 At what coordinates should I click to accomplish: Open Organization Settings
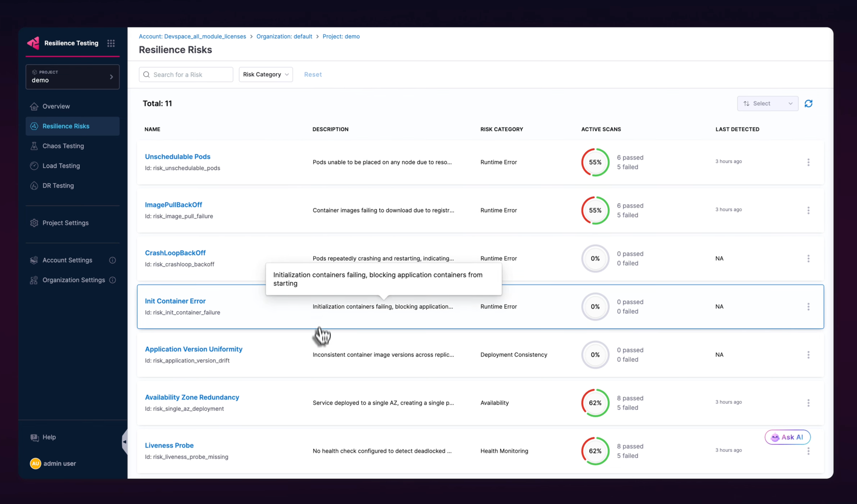pyautogui.click(x=72, y=280)
